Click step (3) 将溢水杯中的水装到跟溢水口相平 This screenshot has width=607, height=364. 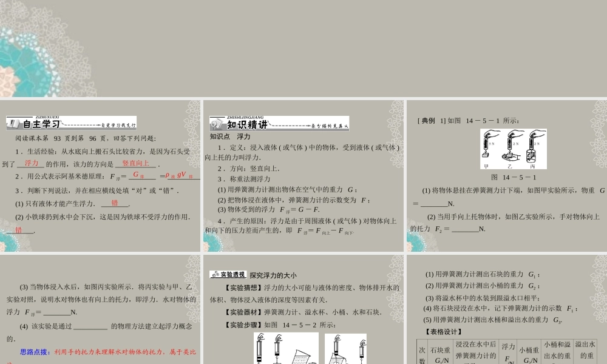[483, 298]
